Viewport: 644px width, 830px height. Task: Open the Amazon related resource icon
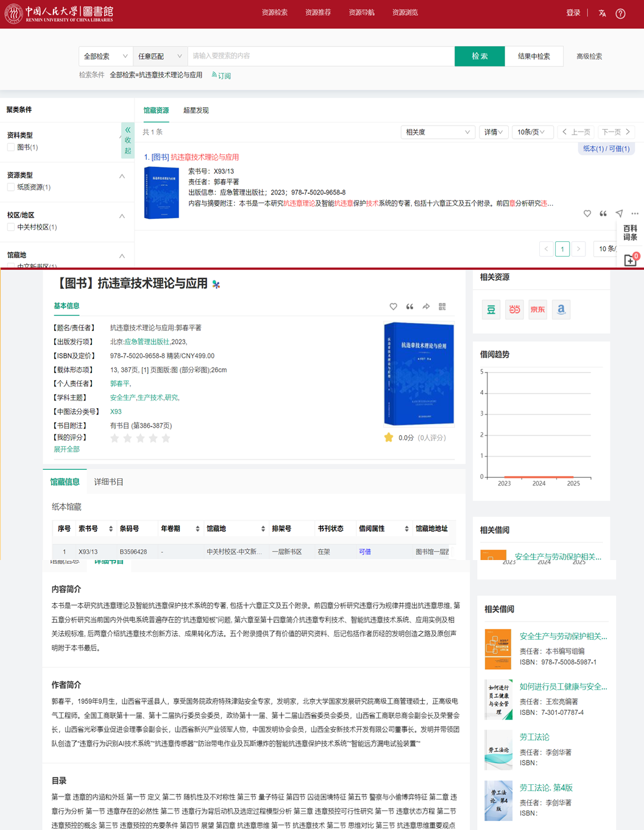click(561, 310)
